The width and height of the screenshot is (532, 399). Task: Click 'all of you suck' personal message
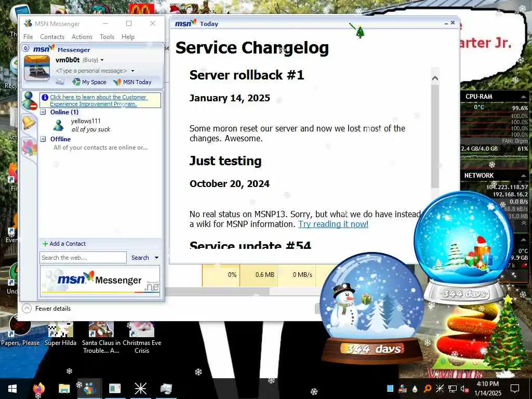click(91, 129)
